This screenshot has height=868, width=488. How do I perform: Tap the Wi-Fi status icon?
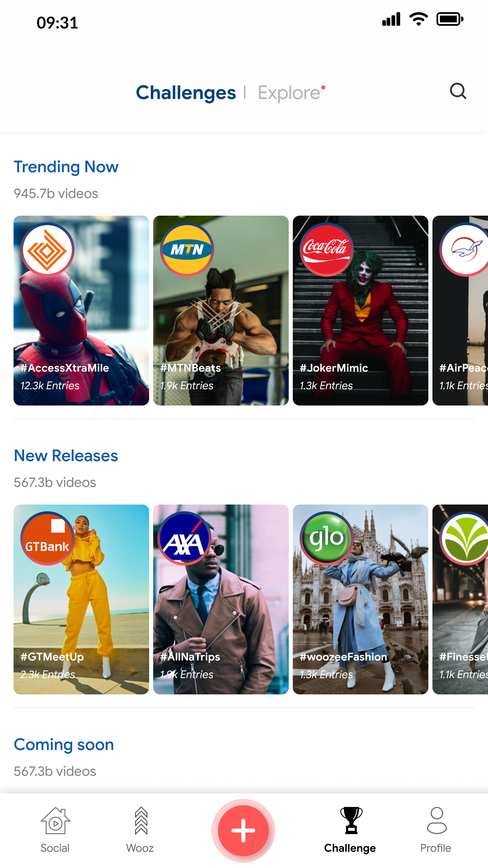[419, 19]
